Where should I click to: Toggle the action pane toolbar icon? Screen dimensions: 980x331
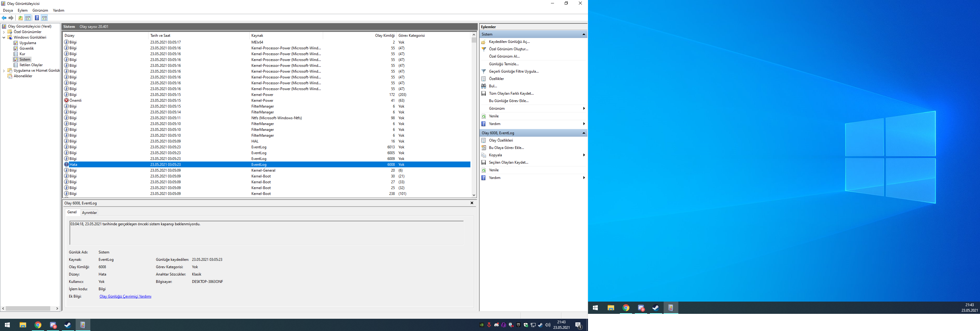click(44, 18)
